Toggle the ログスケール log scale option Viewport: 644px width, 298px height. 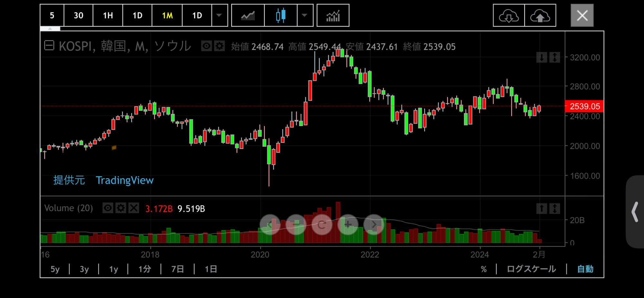[x=531, y=269]
